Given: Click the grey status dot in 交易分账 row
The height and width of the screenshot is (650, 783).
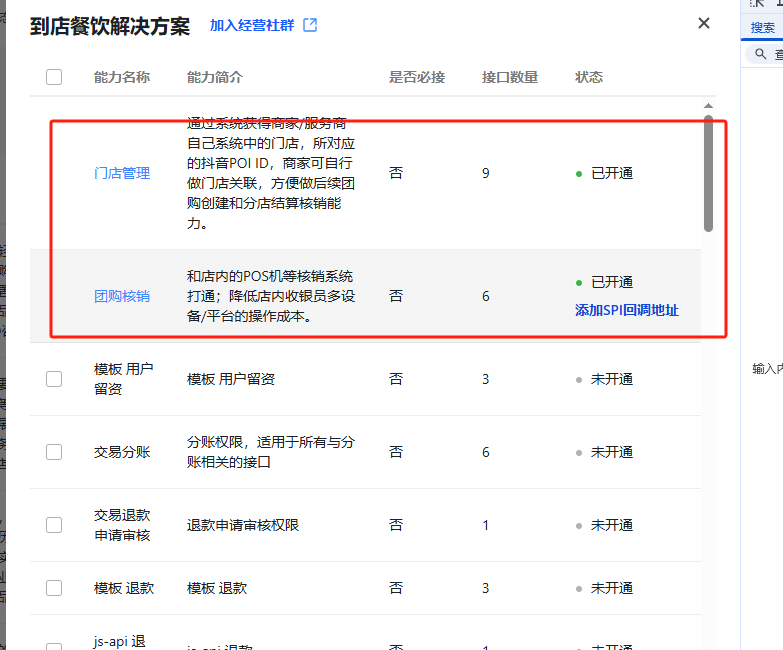Looking at the screenshot, I should click(x=579, y=453).
